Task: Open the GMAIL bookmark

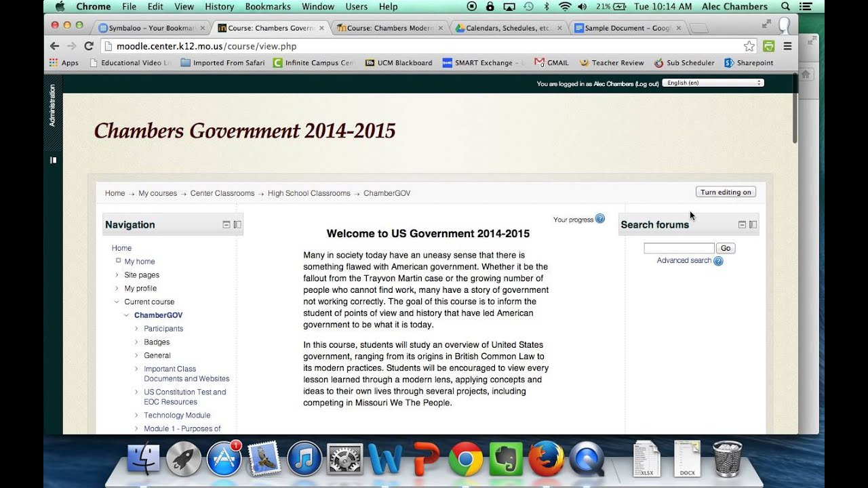Action: [x=551, y=62]
